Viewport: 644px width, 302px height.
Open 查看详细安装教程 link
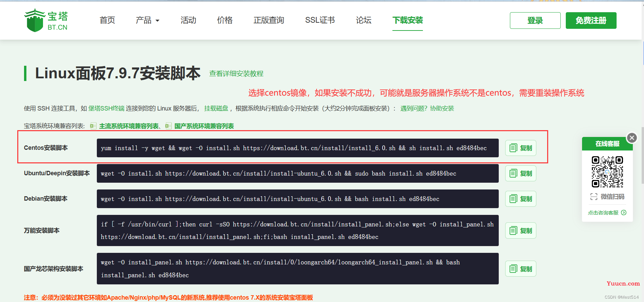click(x=236, y=74)
